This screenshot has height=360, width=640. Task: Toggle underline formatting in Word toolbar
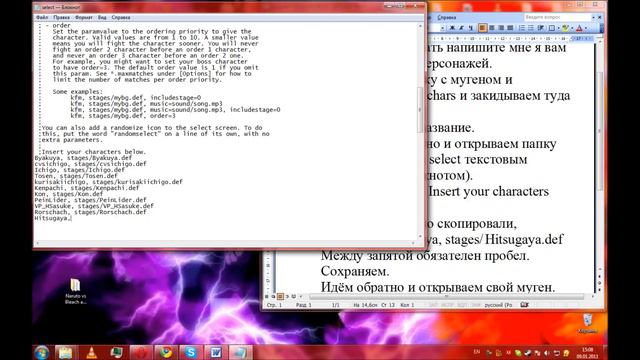coord(470,28)
